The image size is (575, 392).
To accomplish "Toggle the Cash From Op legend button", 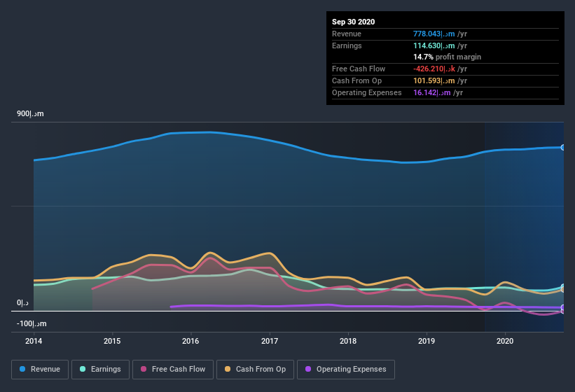I will (x=255, y=370).
